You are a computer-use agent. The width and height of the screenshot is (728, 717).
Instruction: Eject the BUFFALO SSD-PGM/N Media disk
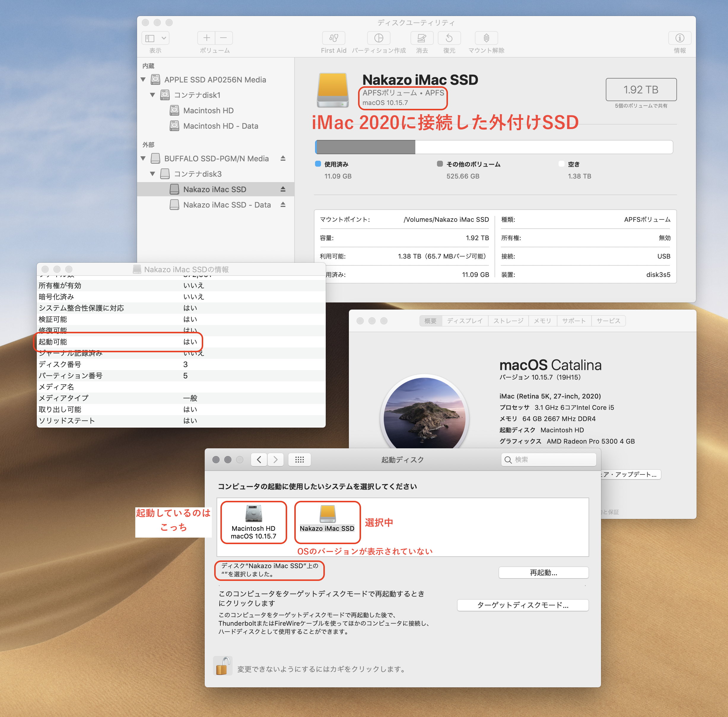click(283, 158)
